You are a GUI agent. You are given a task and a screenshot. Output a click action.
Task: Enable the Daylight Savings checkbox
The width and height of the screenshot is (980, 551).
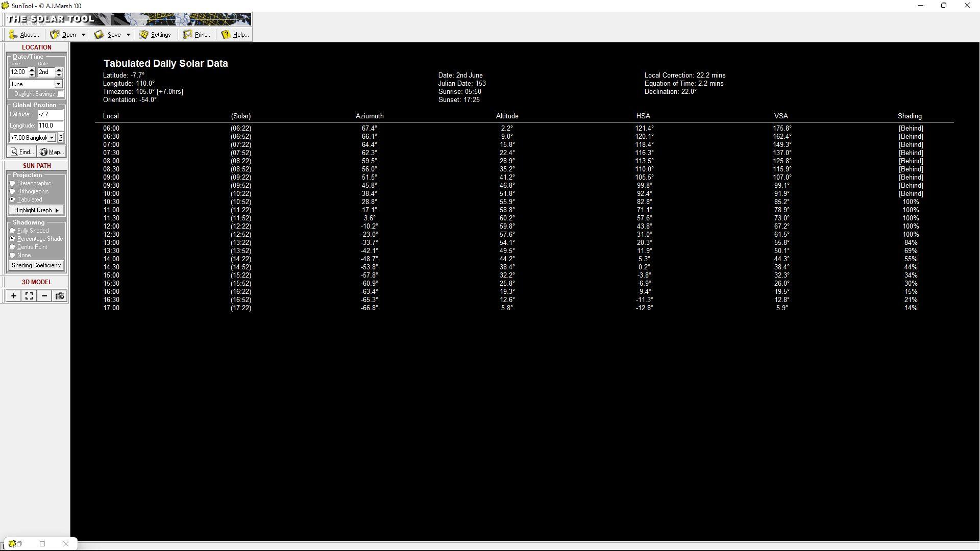pyautogui.click(x=61, y=94)
